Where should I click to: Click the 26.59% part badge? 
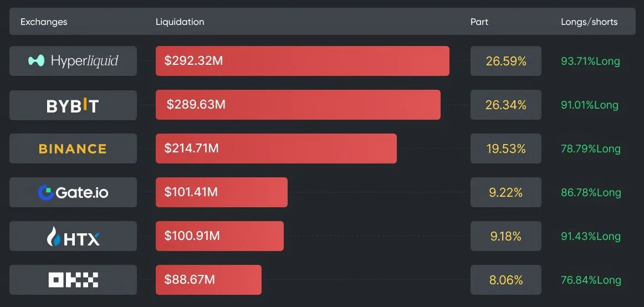pyautogui.click(x=505, y=61)
